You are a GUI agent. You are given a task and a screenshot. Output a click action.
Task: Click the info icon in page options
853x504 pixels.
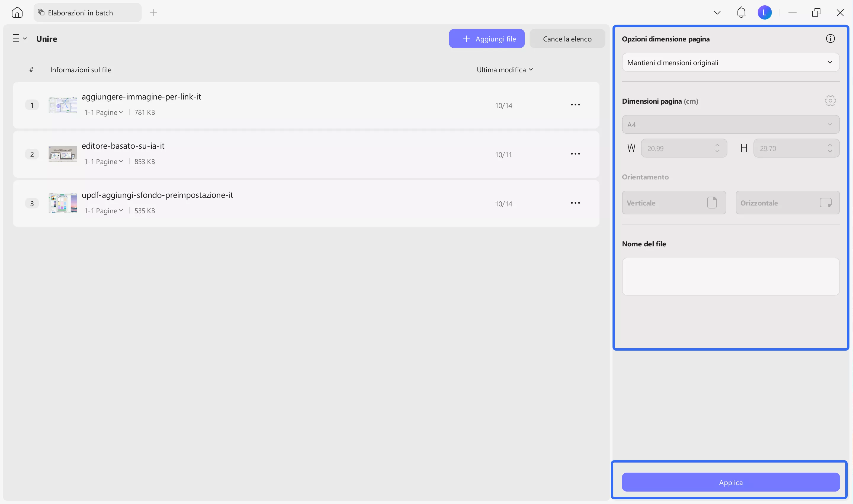tap(830, 39)
